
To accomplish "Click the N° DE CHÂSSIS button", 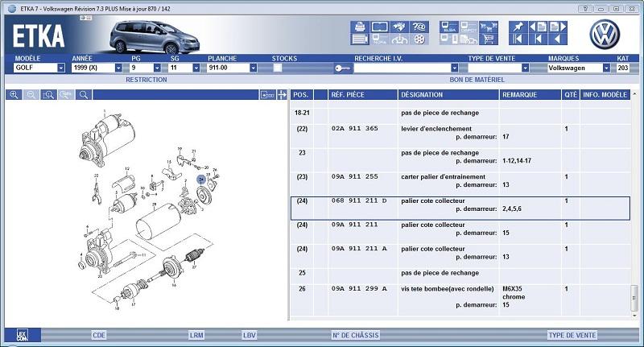I will coord(355,336).
